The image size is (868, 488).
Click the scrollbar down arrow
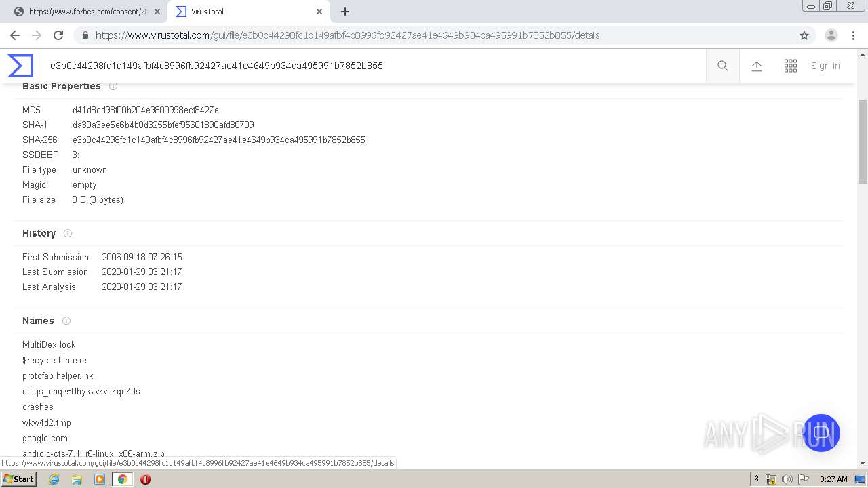863,463
